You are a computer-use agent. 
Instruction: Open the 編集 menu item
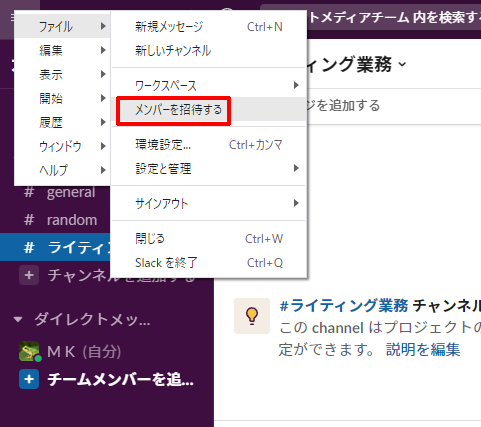[x=62, y=50]
